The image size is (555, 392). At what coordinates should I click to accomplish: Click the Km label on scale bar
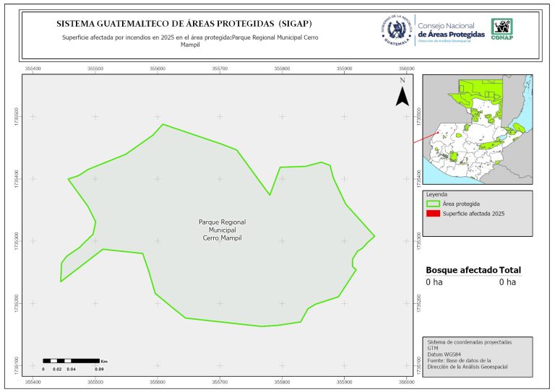pyautogui.click(x=104, y=360)
